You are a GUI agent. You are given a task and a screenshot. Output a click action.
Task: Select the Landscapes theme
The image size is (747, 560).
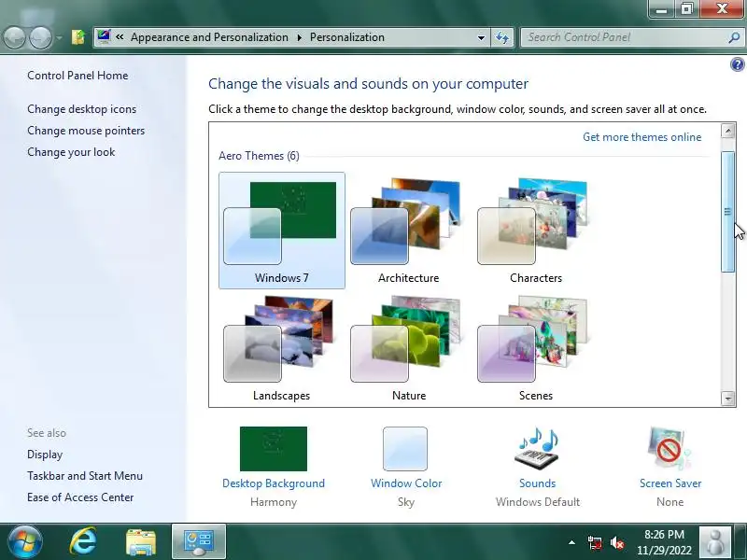pos(282,348)
